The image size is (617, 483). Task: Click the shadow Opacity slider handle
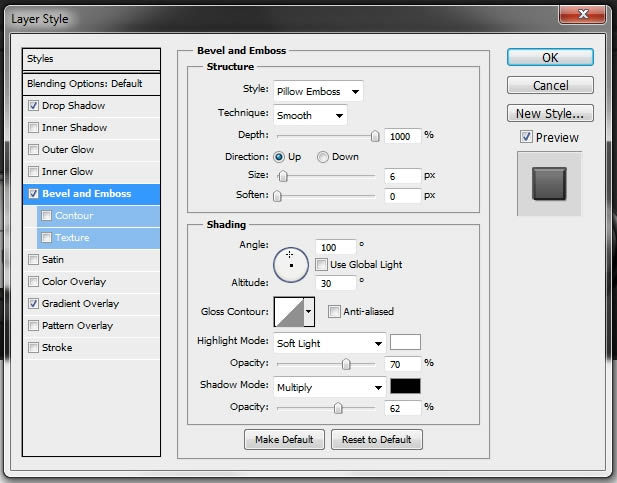click(338, 408)
